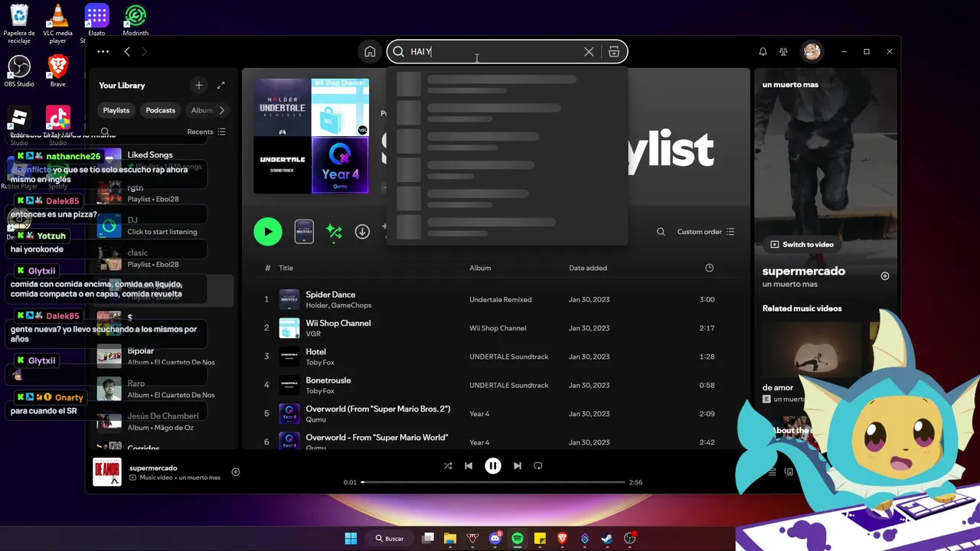Sort by duration with the clock icon
The image size is (980, 551).
(709, 268)
